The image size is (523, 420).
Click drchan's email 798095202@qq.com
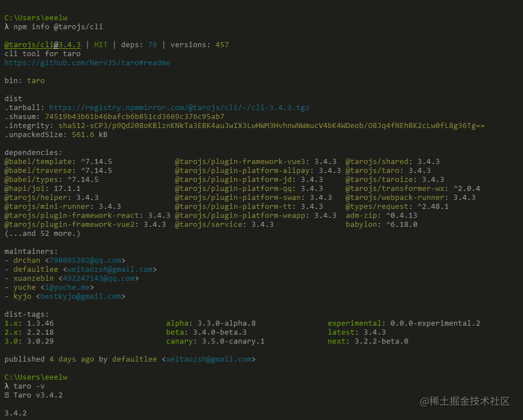point(85,261)
